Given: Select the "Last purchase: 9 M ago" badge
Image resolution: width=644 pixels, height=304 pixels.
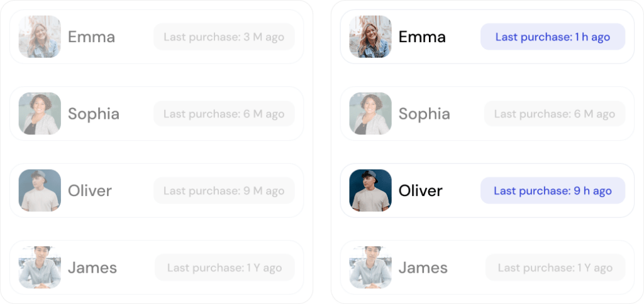Looking at the screenshot, I should click(x=224, y=191).
